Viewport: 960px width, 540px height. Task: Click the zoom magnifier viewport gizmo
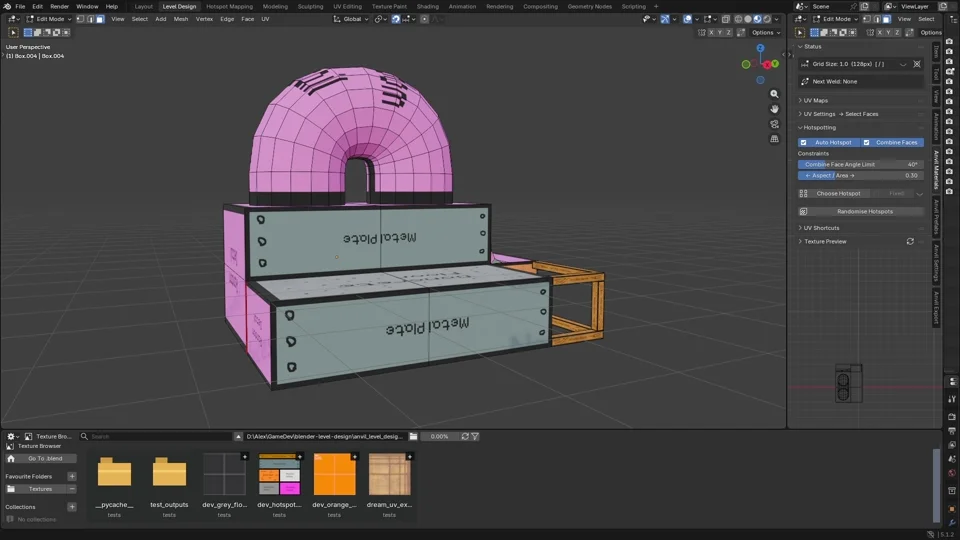[774, 94]
